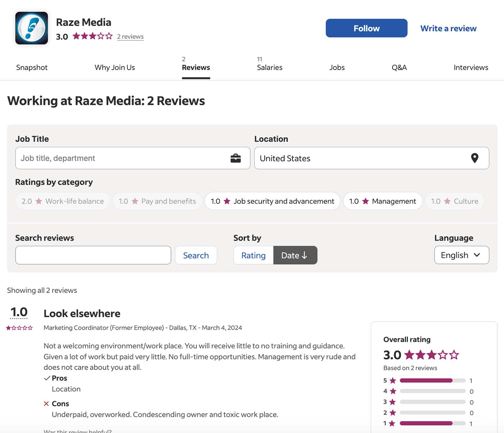Screen dimensions: 504x433
Task: Click the Overall rating stars in sidebar
Action: click(432, 355)
